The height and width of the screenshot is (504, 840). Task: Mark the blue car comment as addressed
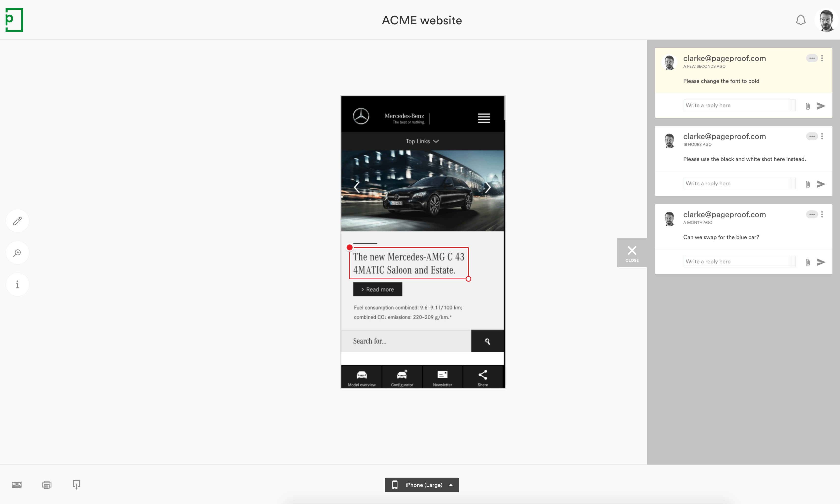[x=812, y=214]
